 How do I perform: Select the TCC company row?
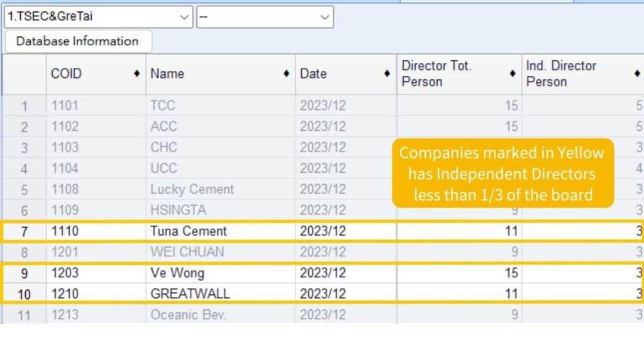[x=163, y=106]
